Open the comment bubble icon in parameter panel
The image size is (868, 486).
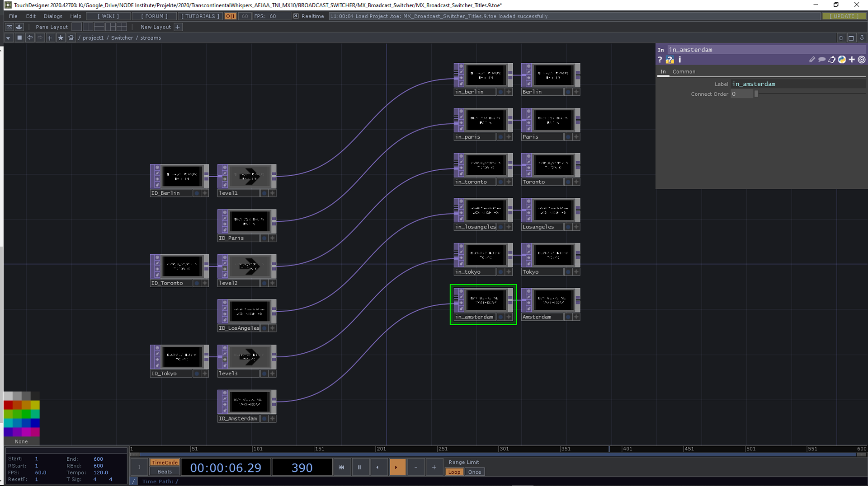pos(822,60)
